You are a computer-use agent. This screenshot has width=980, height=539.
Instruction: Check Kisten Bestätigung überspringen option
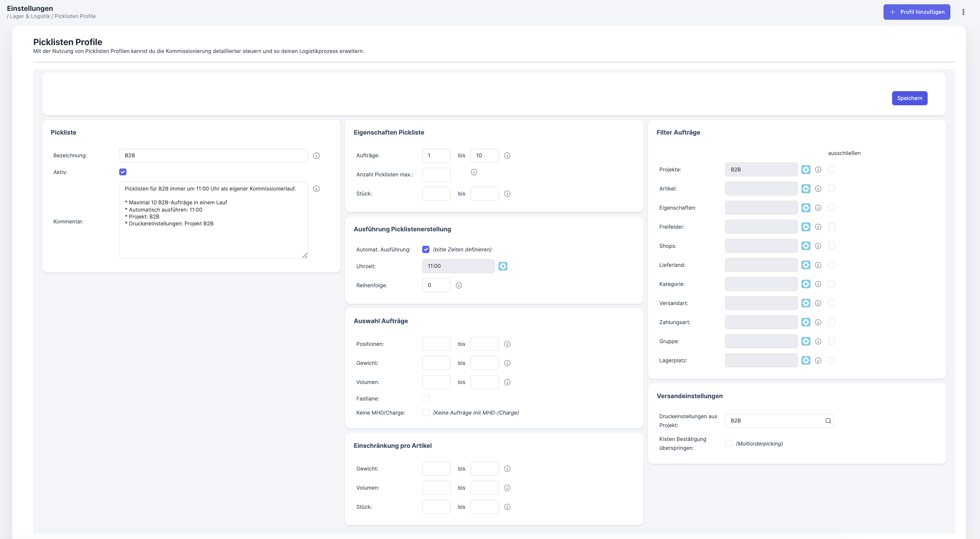point(728,444)
